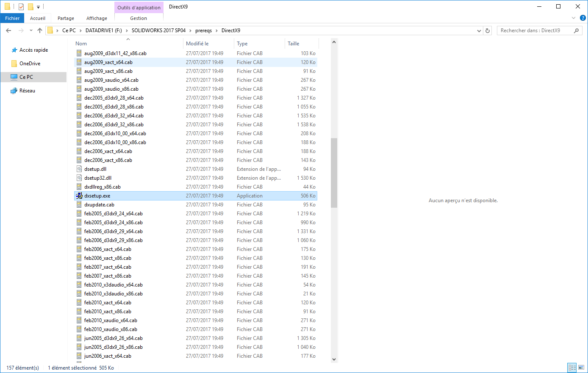Screen dimensions: 588x373
Task: Select dec2006_xact_x86.cab file name
Action: pos(108,160)
